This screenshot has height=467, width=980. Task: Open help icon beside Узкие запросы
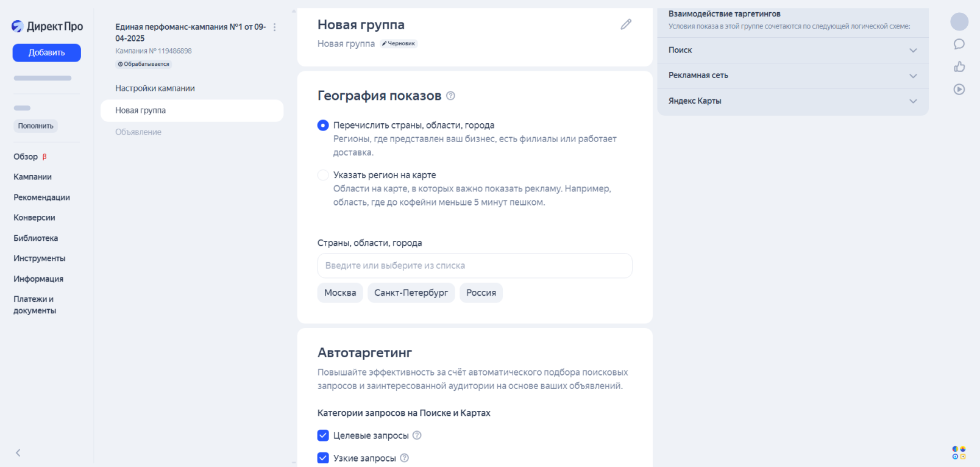404,458
